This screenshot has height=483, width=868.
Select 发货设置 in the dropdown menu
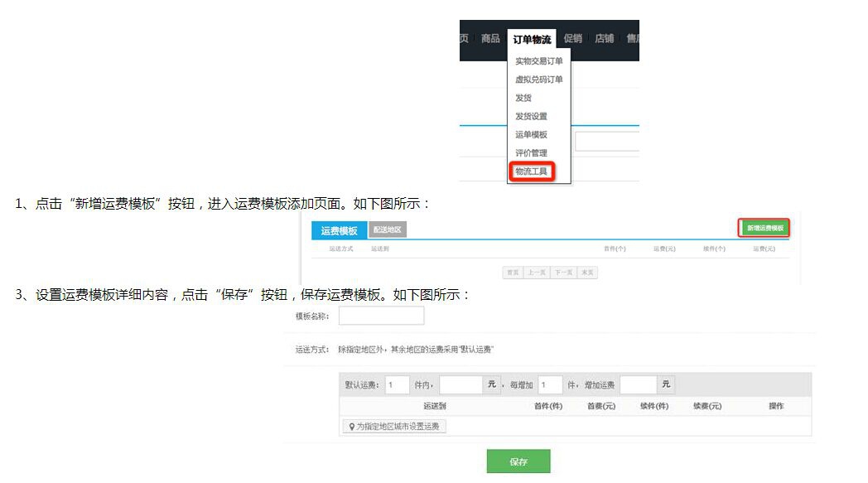531,116
